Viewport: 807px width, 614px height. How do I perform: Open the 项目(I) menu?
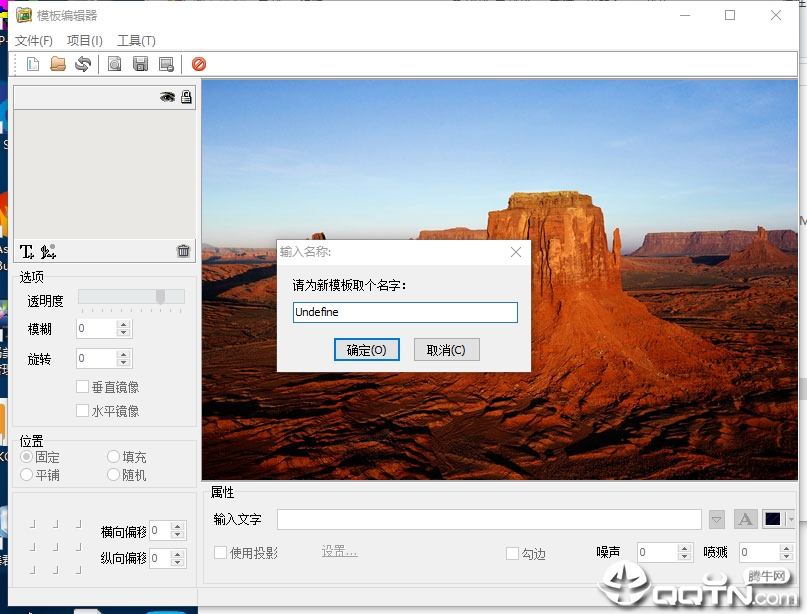pos(84,41)
